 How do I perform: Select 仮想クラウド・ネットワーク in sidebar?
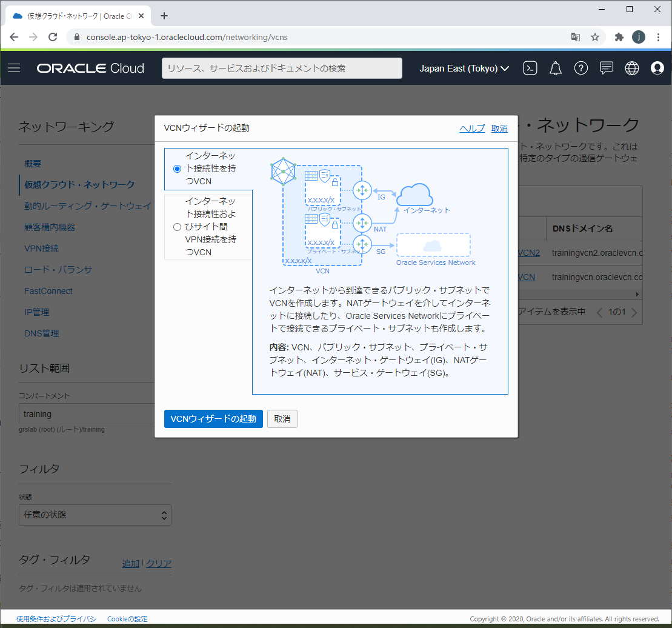(x=79, y=185)
